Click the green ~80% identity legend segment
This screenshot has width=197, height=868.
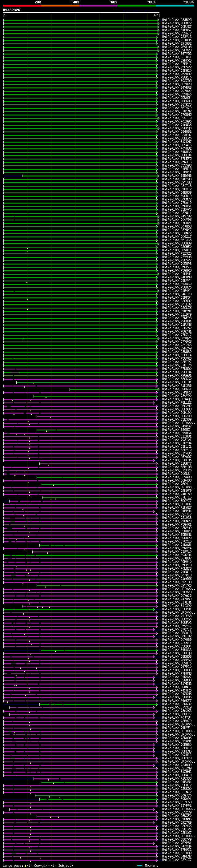[x=137, y=6]
